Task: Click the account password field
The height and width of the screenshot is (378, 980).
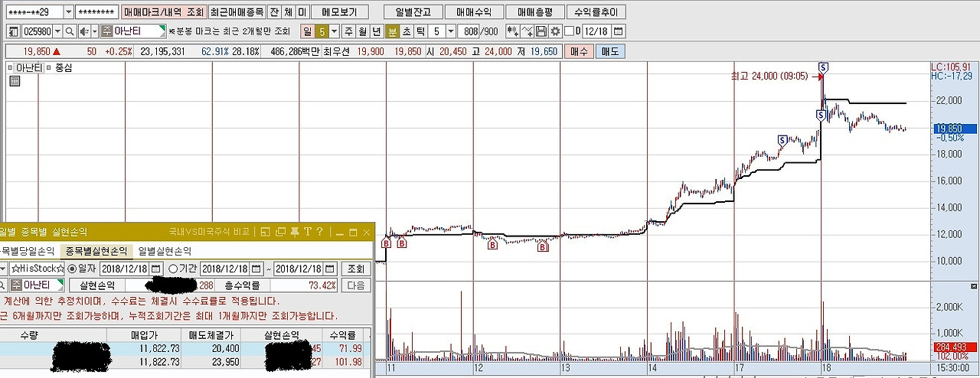Action: pyautogui.click(x=97, y=12)
